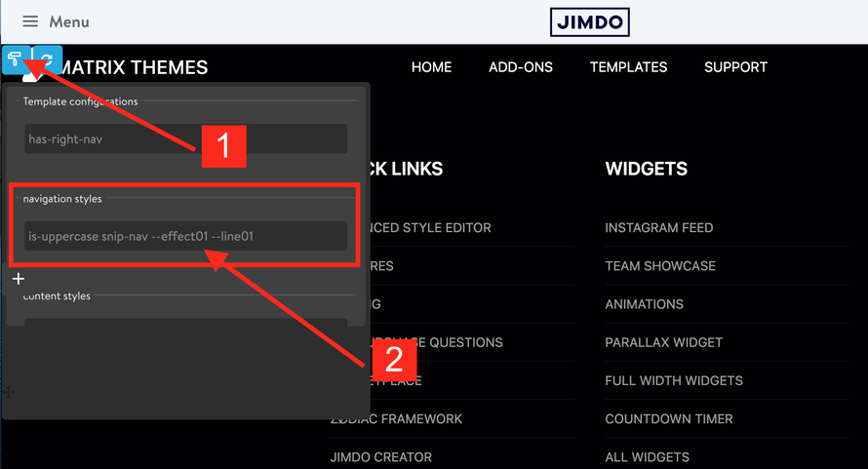Open the TEAM SHOWCASE link
868x469 pixels.
pyautogui.click(x=660, y=266)
